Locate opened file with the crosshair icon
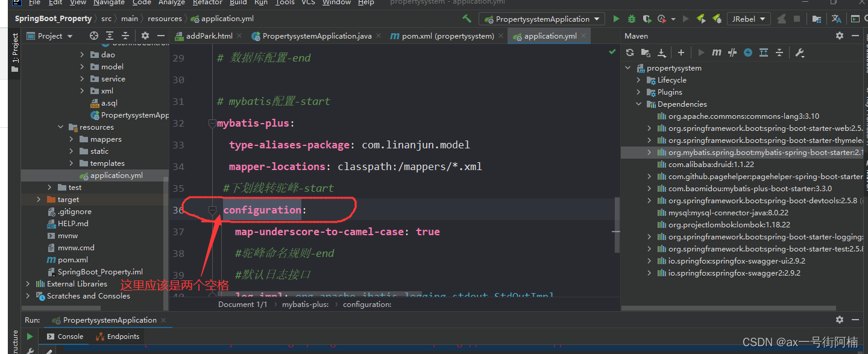868x354 pixels. pos(94,36)
